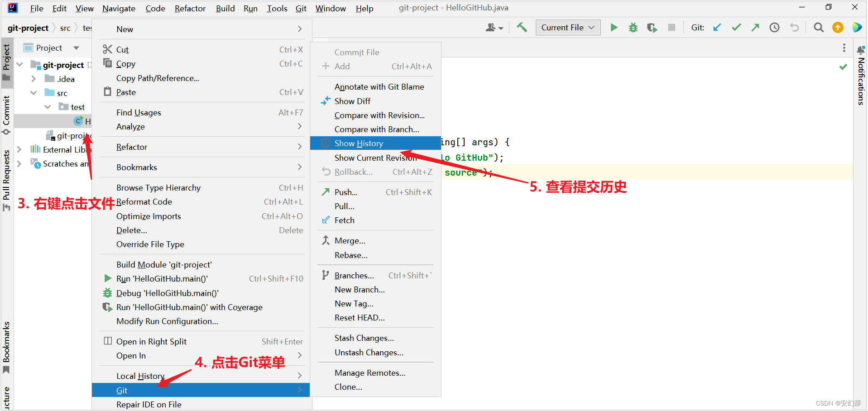Screen dimensions: 868x411
Task: Expand the .idea folder node
Action: (x=34, y=79)
